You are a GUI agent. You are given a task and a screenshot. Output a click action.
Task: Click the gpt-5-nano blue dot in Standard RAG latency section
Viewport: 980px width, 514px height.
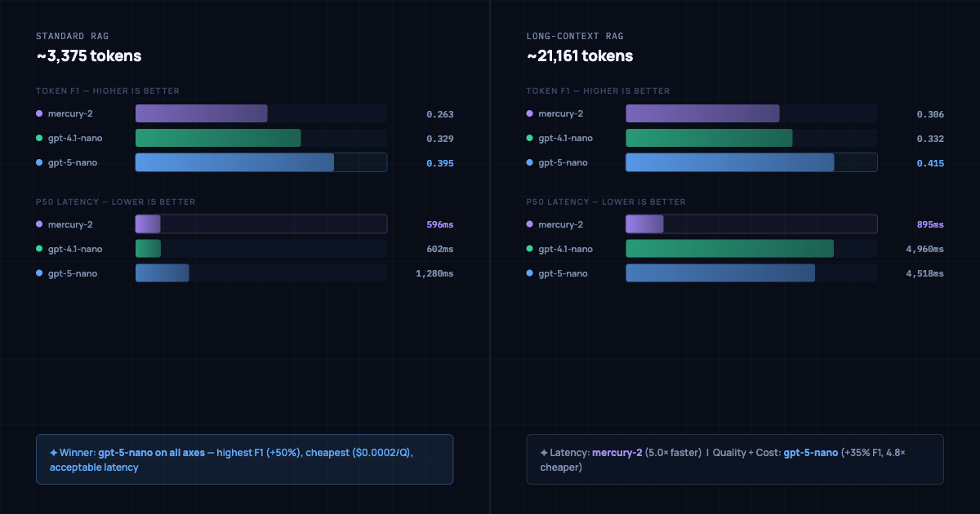click(x=38, y=273)
